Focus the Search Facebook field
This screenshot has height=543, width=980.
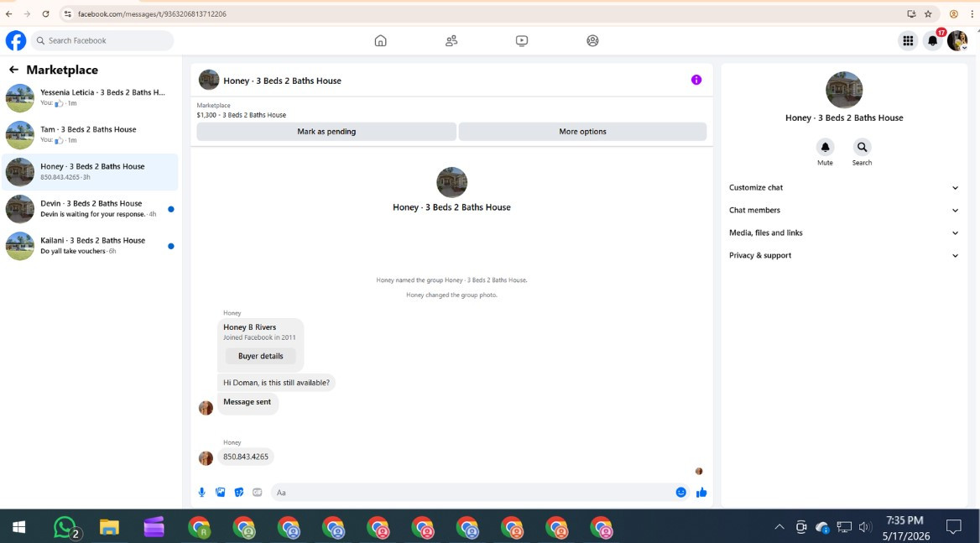[x=102, y=40]
